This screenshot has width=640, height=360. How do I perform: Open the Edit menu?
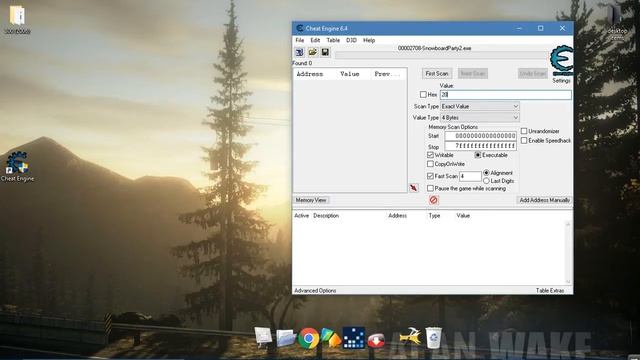[315, 40]
